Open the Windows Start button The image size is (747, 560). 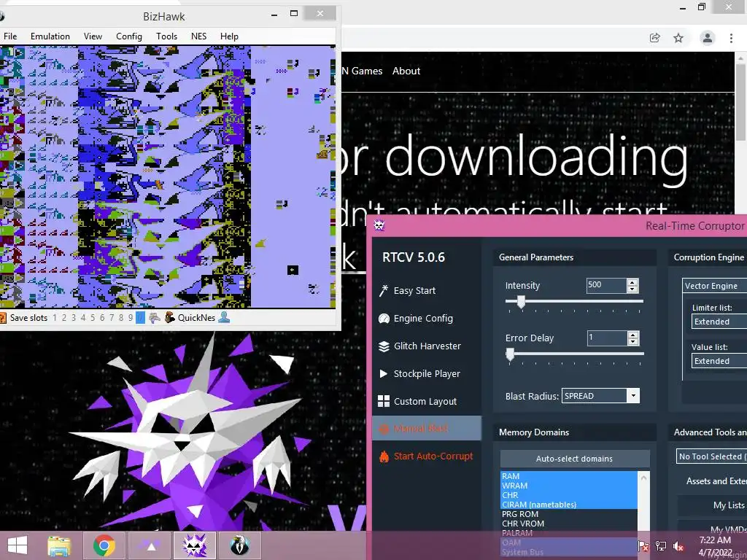18,545
